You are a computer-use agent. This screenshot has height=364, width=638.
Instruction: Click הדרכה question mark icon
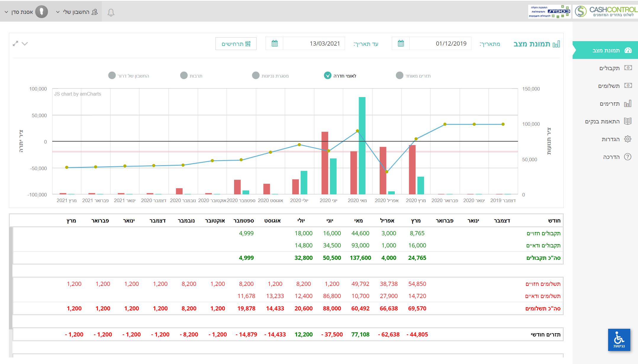[x=628, y=157]
